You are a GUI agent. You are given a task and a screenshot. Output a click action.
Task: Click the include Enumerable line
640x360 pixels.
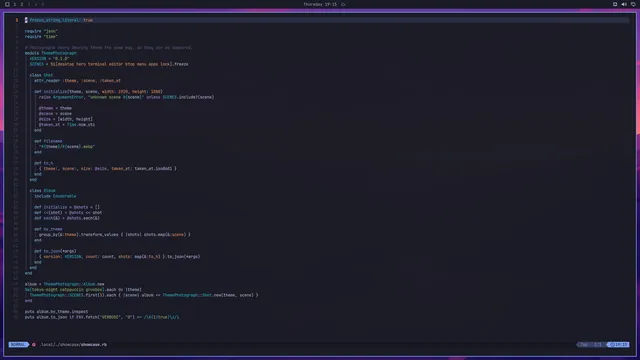(55, 196)
